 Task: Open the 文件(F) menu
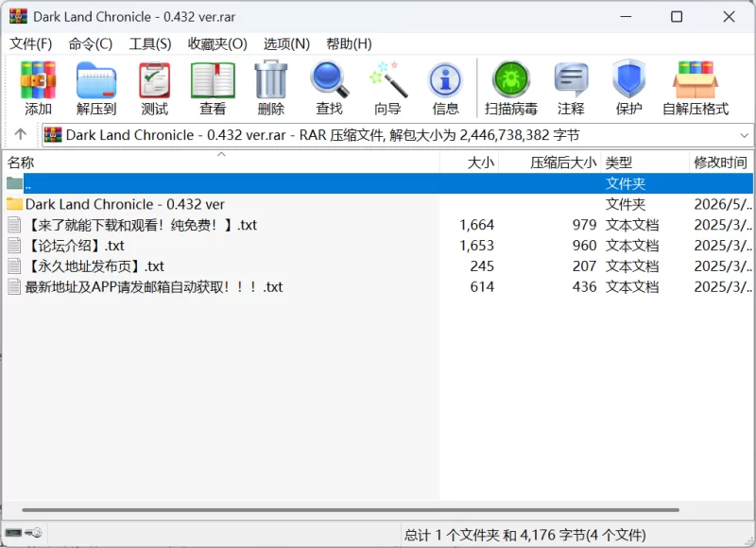click(x=31, y=43)
